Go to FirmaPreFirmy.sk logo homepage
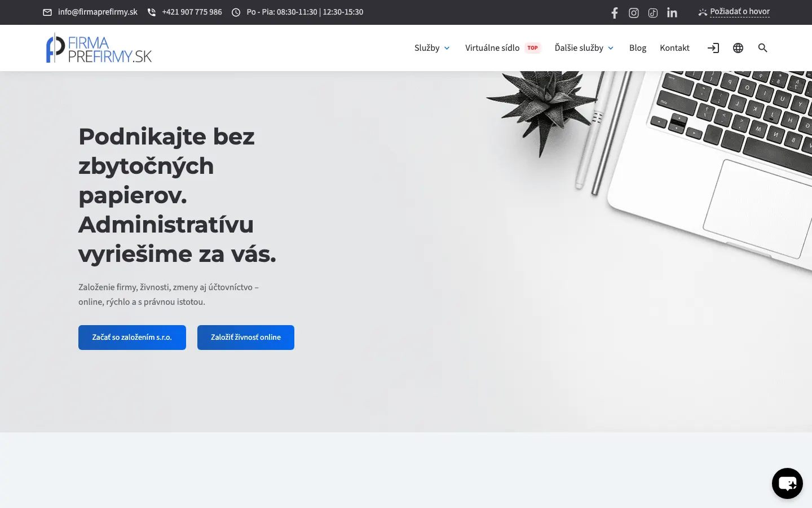The image size is (812, 508). click(x=99, y=48)
